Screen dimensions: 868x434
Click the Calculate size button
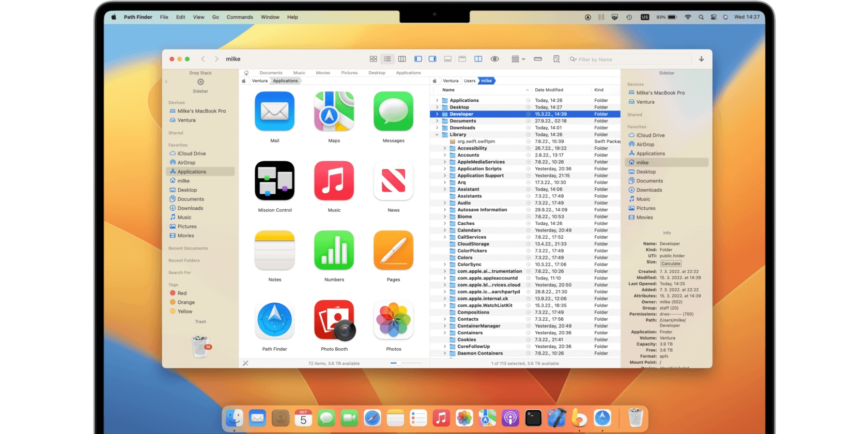click(671, 263)
